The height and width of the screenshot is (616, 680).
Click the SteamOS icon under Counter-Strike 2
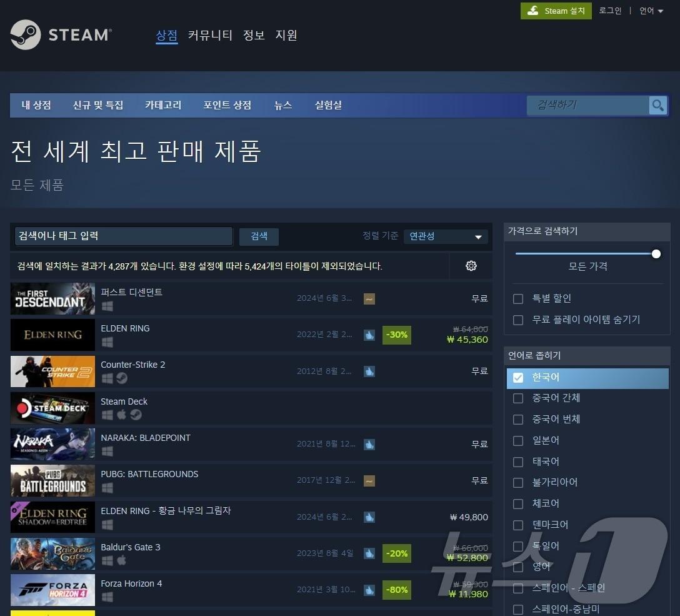pos(122,378)
